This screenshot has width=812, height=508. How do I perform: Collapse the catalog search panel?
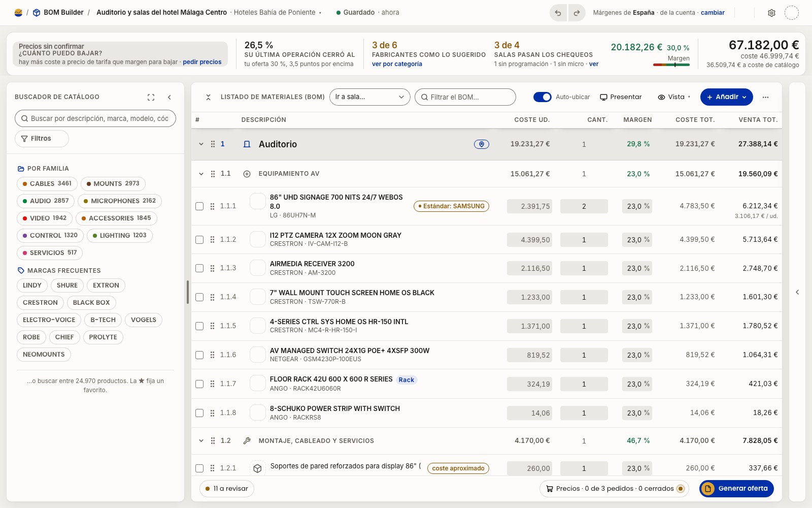tap(170, 97)
